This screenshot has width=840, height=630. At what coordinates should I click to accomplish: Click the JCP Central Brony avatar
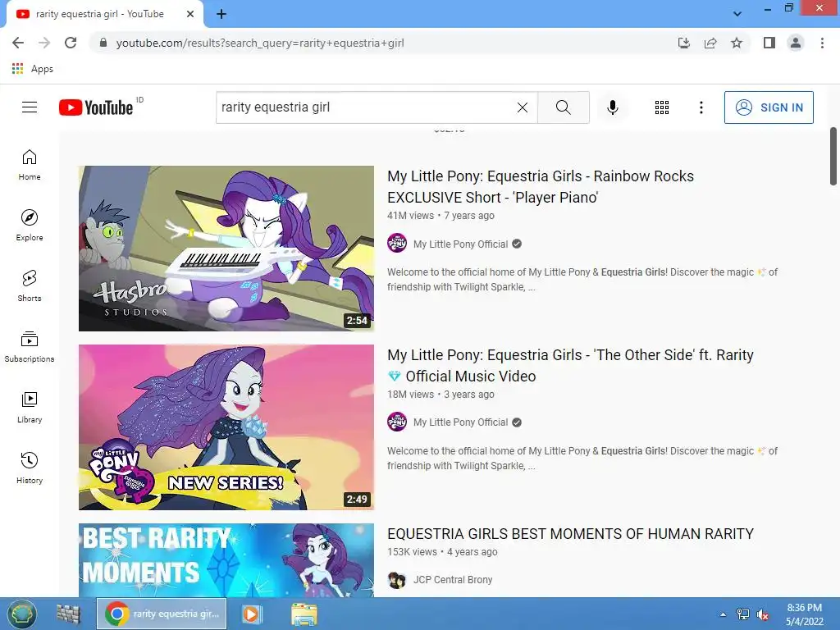click(397, 580)
